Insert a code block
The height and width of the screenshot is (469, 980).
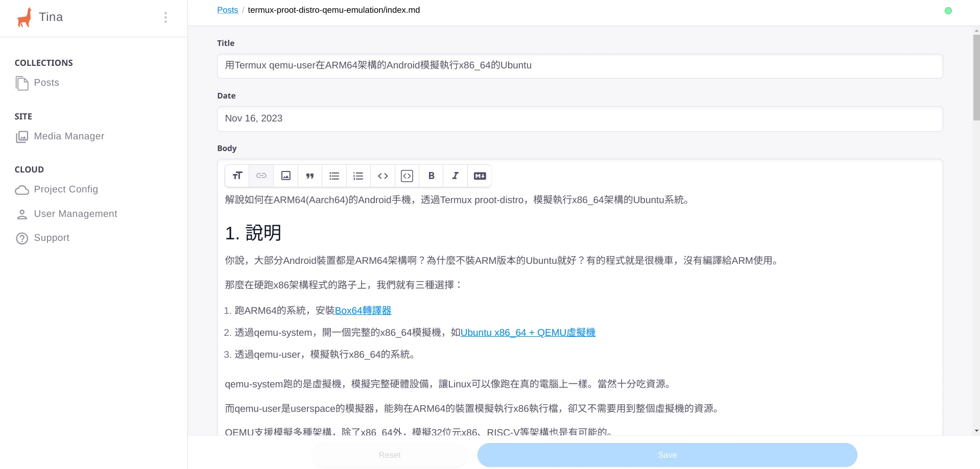click(x=407, y=176)
